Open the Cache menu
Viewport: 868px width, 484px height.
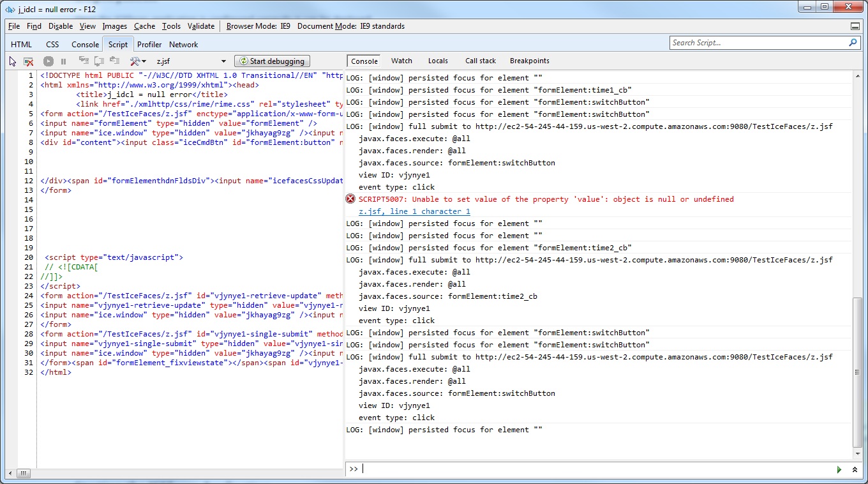(x=144, y=26)
